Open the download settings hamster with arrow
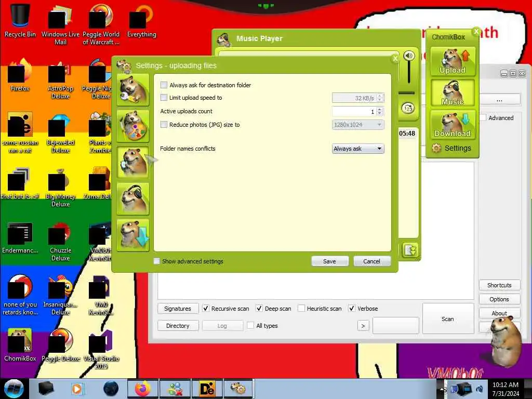Image resolution: width=532 pixels, height=399 pixels. click(x=133, y=235)
